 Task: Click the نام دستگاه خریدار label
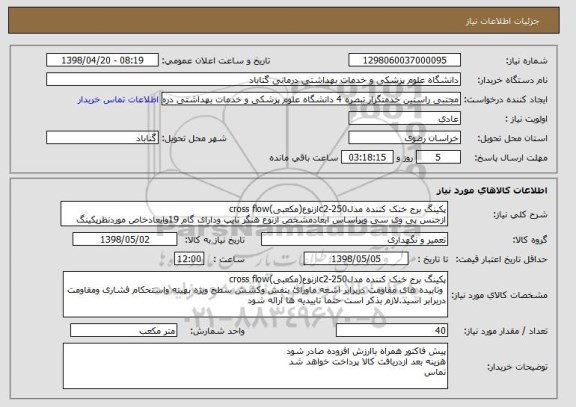point(512,80)
